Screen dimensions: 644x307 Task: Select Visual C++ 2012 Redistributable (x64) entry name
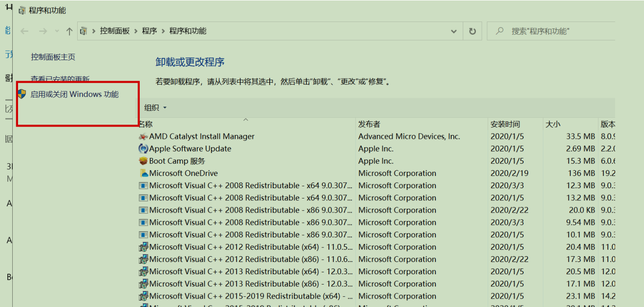pyautogui.click(x=251, y=247)
